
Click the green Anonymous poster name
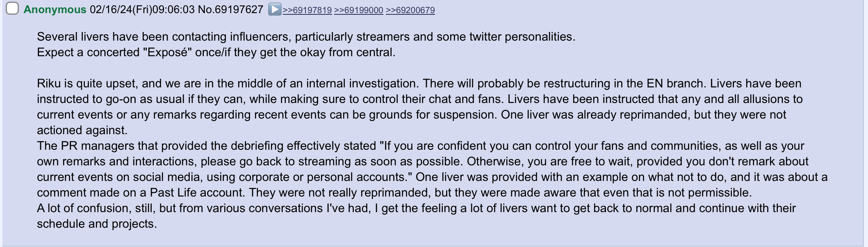(55, 9)
